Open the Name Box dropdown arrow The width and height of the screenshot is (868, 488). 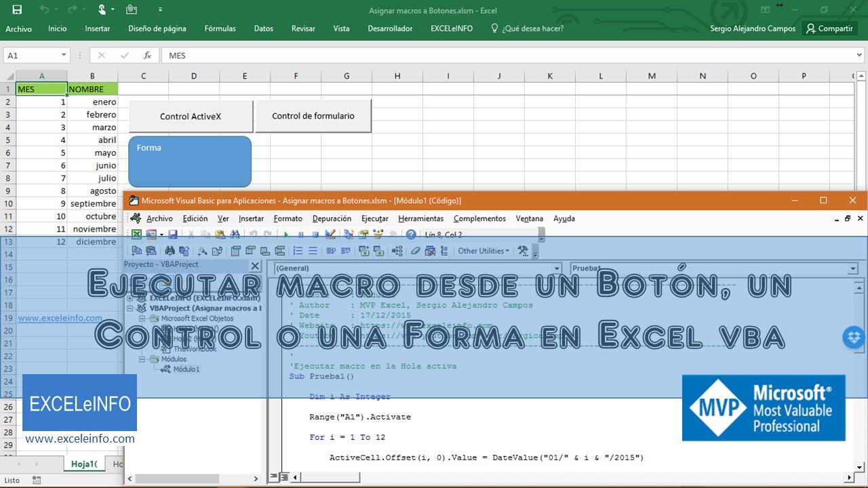point(64,56)
